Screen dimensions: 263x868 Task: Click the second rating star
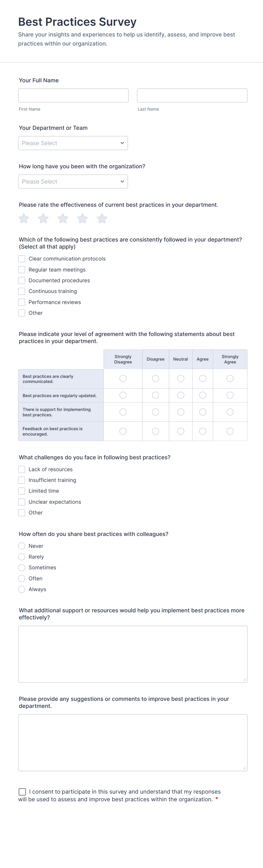[43, 219]
